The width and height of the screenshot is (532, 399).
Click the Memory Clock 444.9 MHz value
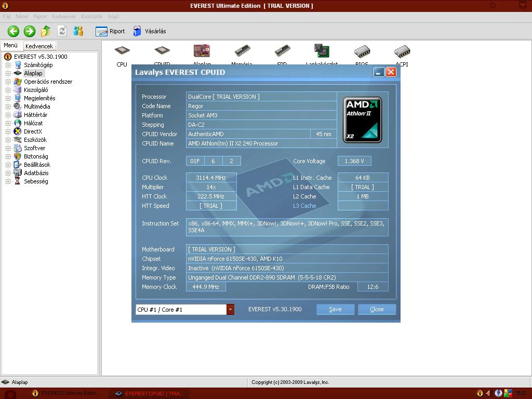click(x=206, y=287)
